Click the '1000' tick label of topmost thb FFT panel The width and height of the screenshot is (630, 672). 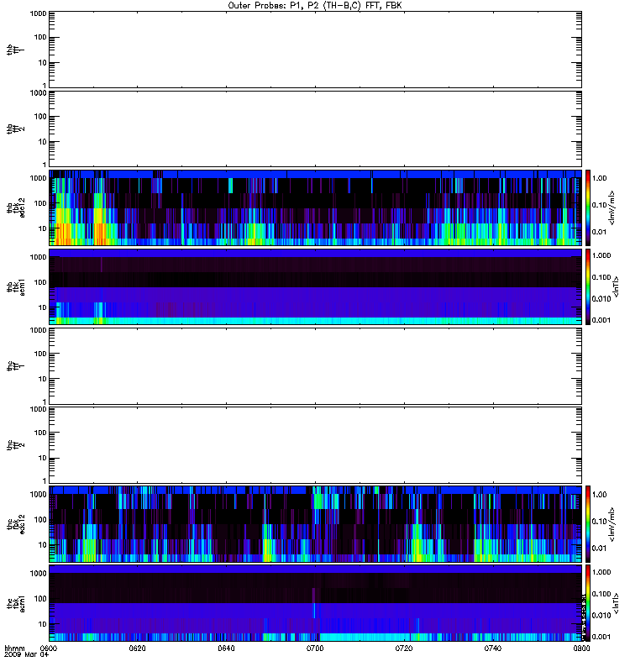38,13
